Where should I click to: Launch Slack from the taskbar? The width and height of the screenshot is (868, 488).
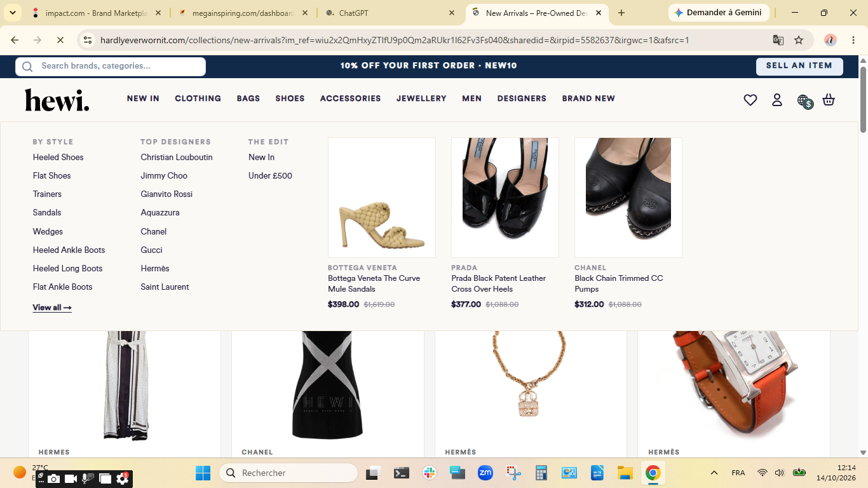(429, 473)
